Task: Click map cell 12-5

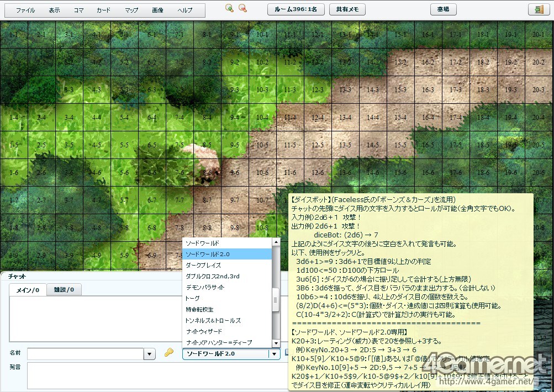Action: pos(318,145)
